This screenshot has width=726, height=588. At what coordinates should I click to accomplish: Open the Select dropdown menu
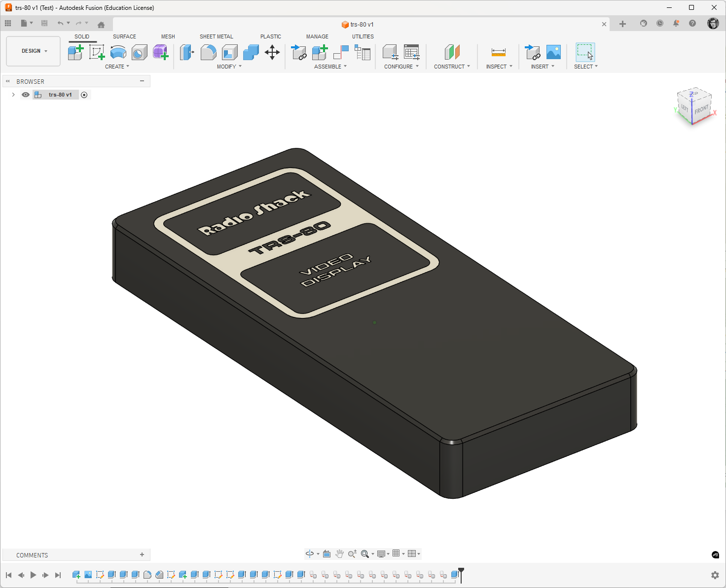click(586, 67)
